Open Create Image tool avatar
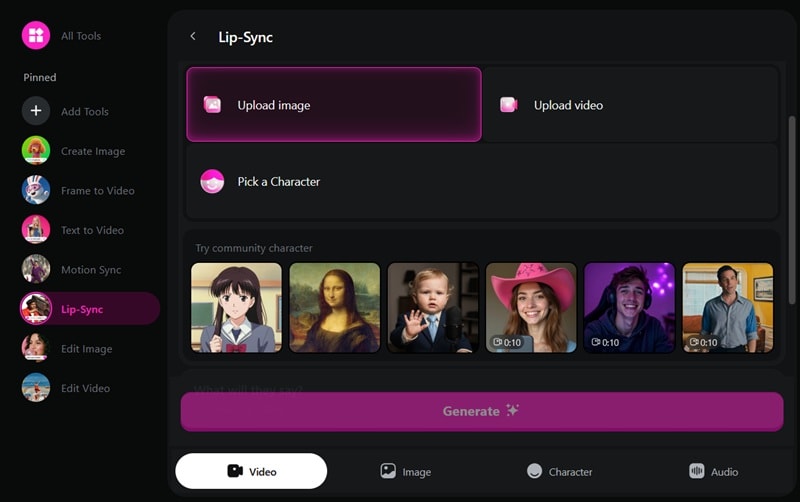800x502 pixels. (36, 150)
